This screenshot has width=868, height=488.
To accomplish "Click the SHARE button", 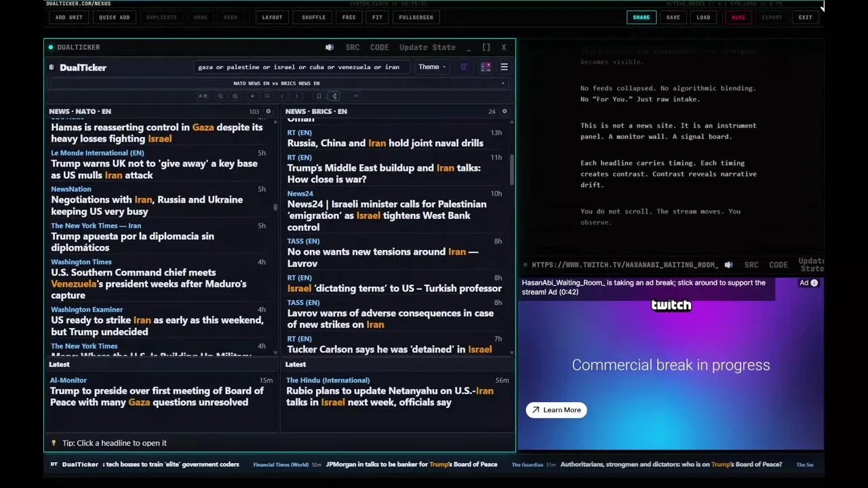I will coord(642,18).
